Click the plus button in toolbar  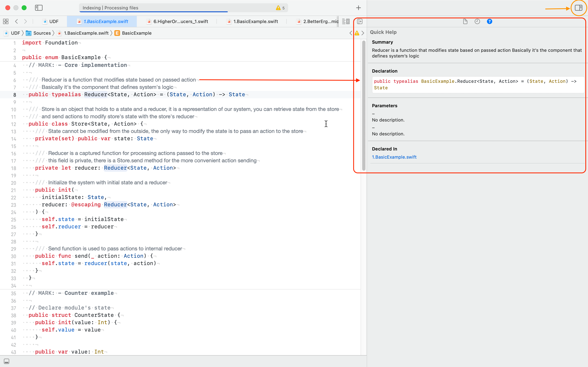pos(358,8)
